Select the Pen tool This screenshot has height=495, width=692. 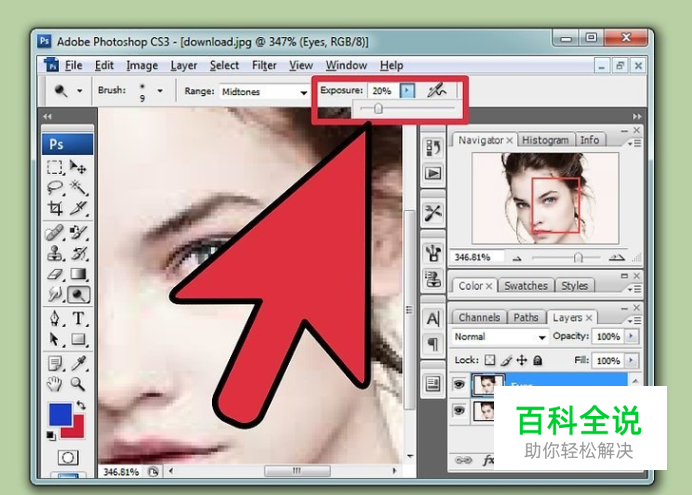coord(55,318)
